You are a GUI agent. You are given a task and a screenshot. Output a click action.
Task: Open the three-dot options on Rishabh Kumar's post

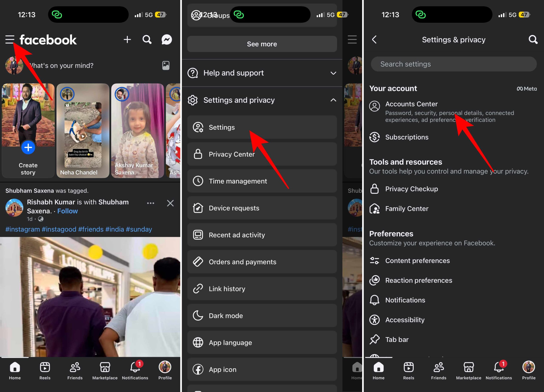point(151,203)
